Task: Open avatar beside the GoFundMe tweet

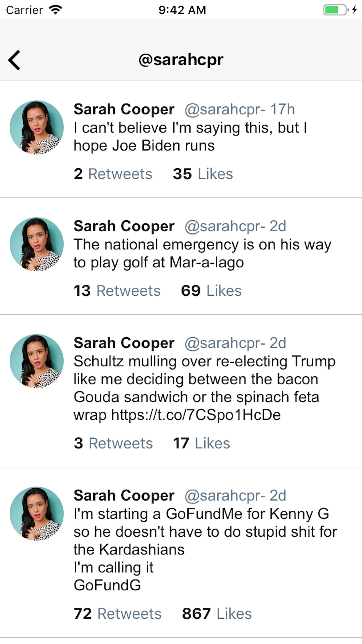Action: click(x=37, y=514)
